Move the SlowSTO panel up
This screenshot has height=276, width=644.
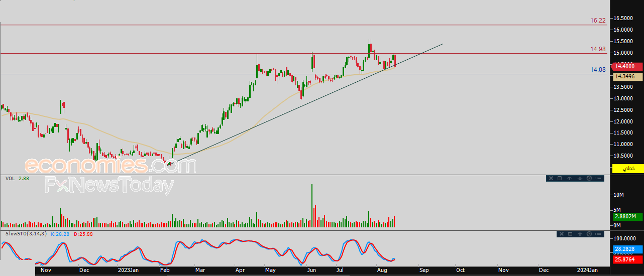pyautogui.click(x=580, y=234)
